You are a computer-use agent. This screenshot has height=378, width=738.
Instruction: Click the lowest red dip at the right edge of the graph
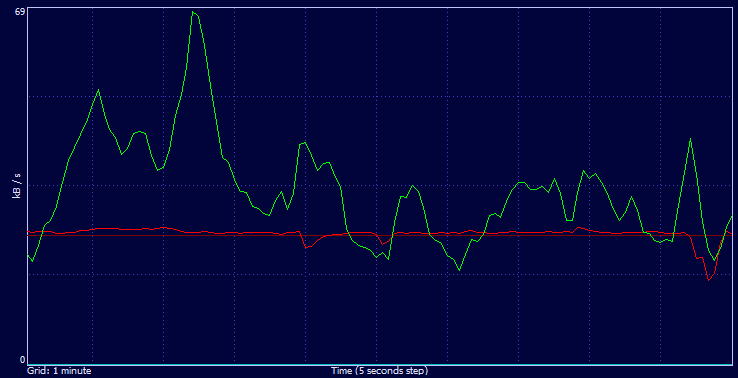point(709,280)
